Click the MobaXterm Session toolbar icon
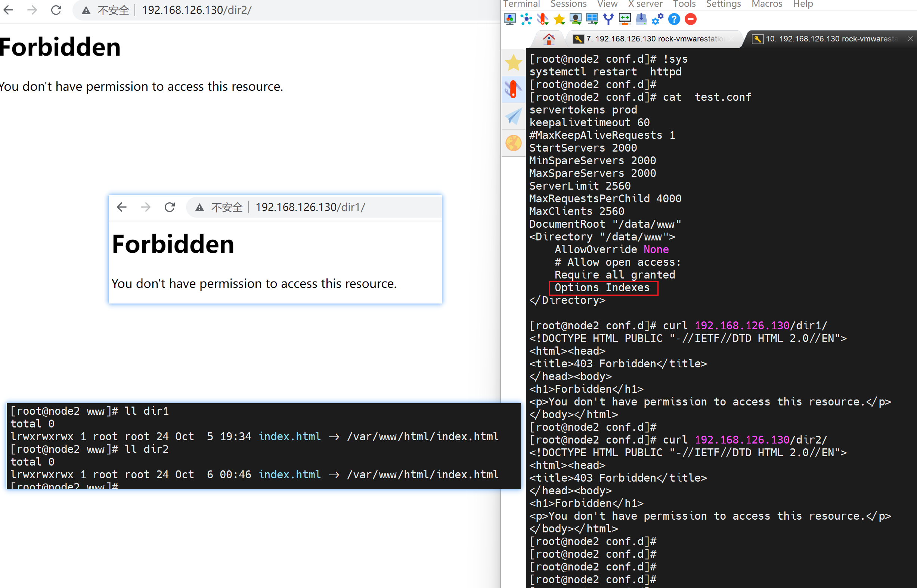 click(509, 19)
